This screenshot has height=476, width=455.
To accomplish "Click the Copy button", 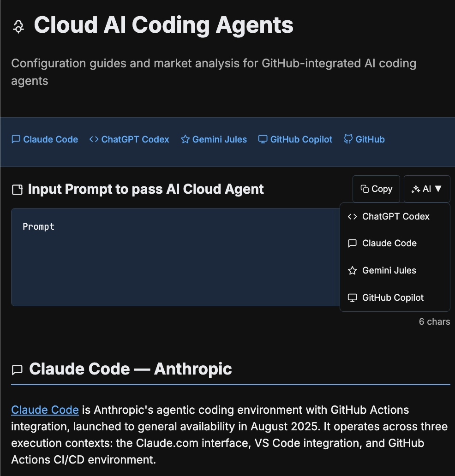I will coord(376,188).
